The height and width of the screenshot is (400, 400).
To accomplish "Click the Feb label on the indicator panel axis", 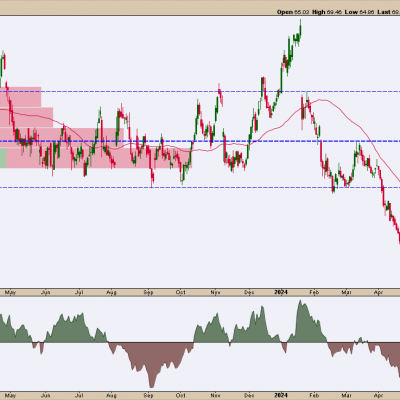I will tap(314, 395).
